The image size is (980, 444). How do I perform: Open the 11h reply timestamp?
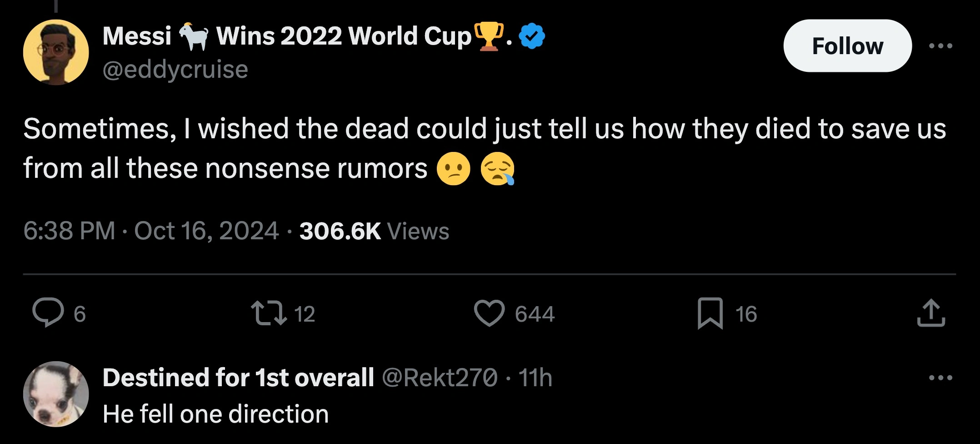(535, 378)
